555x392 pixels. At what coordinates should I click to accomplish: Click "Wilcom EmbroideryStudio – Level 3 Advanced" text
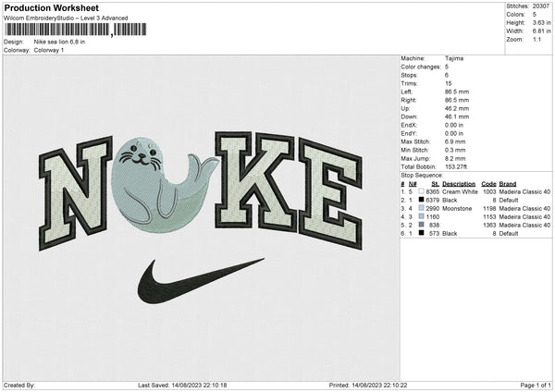66,18
